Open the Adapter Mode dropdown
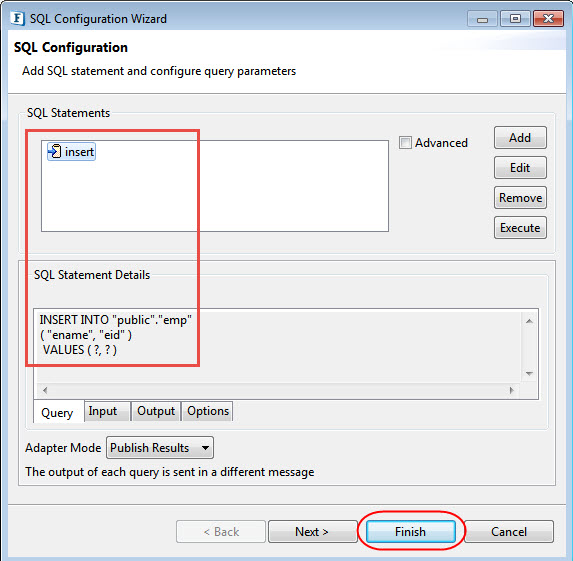 click(160, 447)
